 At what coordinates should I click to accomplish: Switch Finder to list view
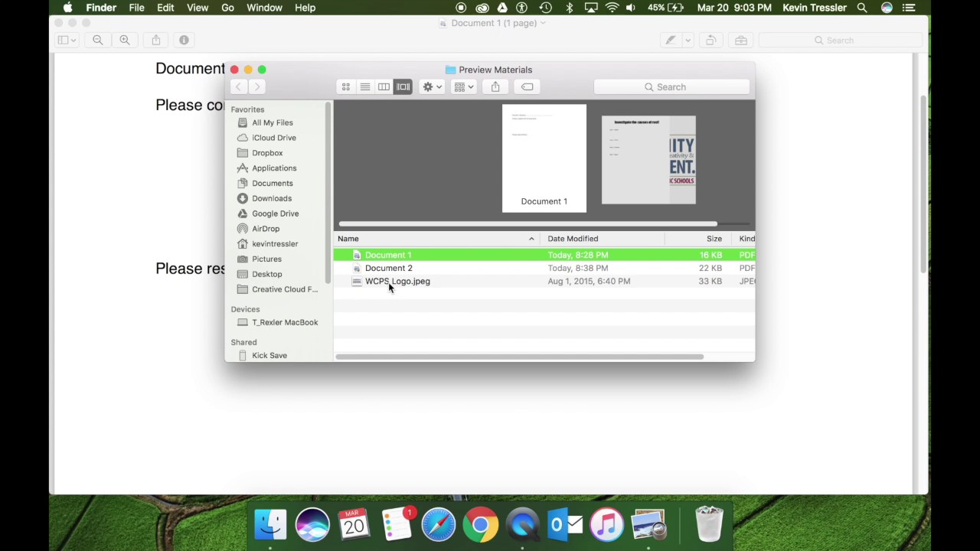coord(365,86)
